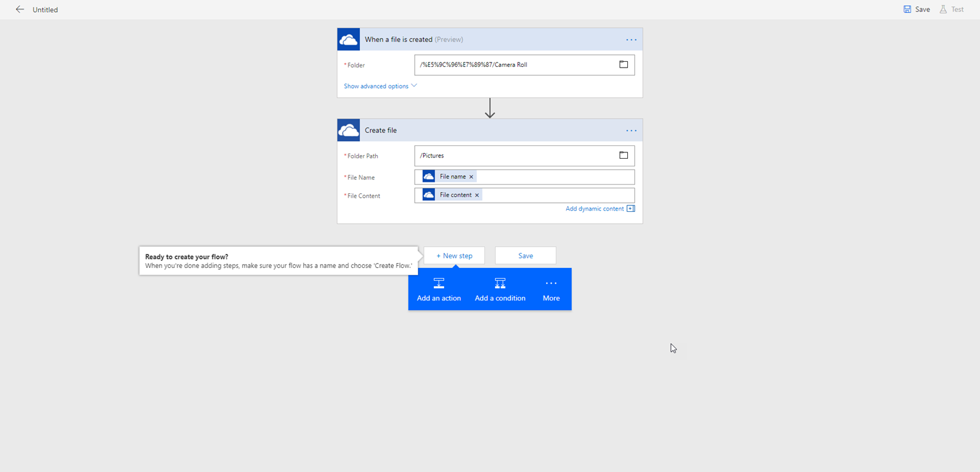
Task: Open the Create file ellipsis menu
Action: [631, 131]
